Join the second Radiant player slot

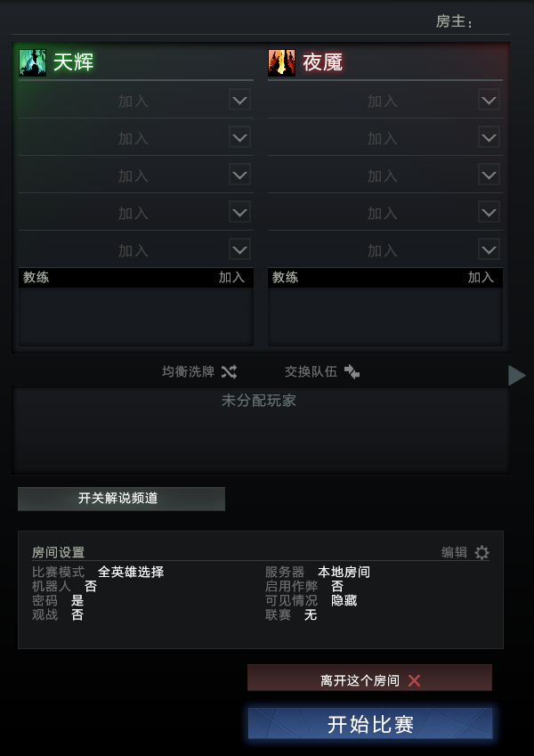point(133,138)
